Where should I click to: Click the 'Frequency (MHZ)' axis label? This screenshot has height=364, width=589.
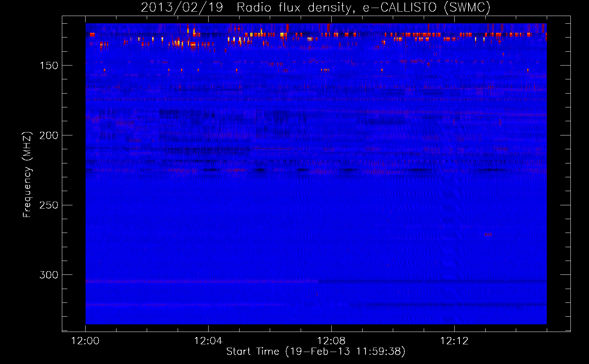pyautogui.click(x=27, y=175)
